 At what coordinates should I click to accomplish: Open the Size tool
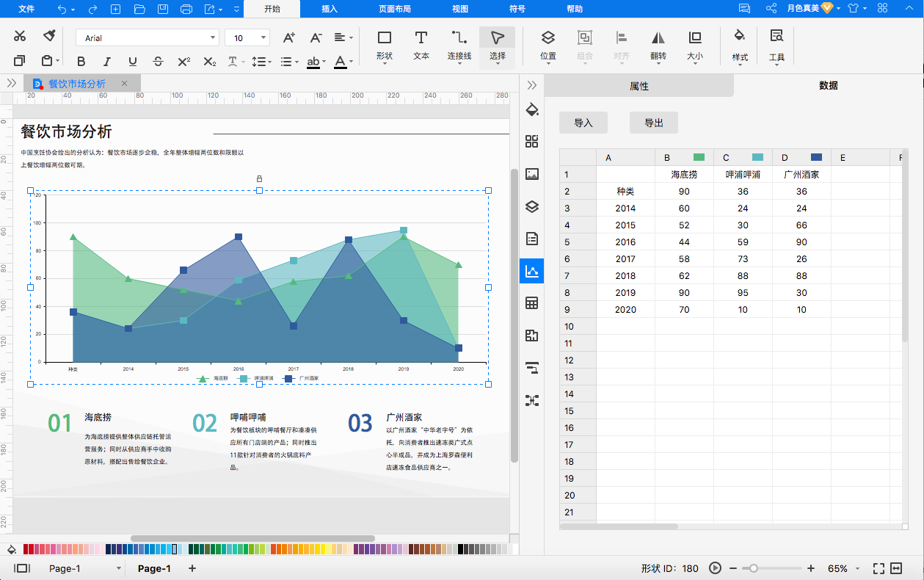(x=695, y=46)
